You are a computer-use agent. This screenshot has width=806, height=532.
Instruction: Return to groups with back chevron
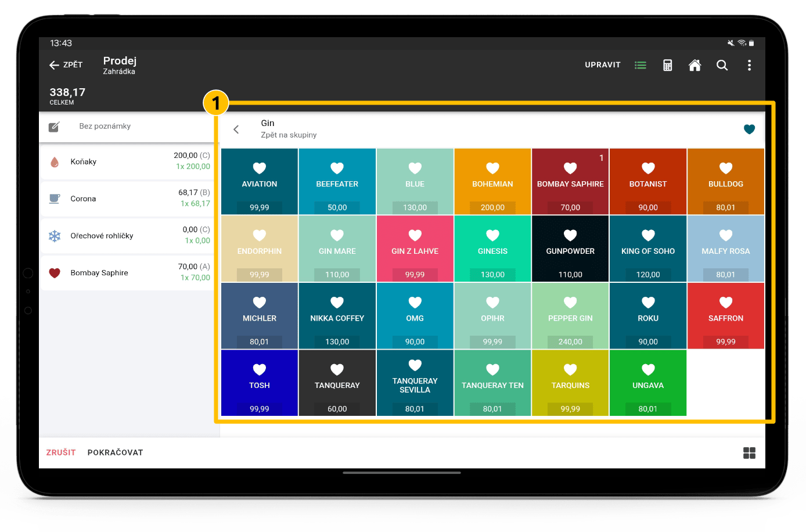coord(236,130)
